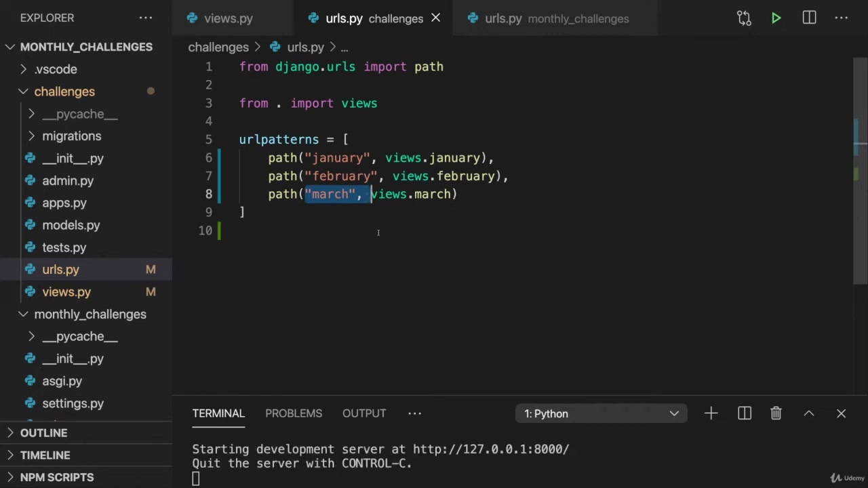
Task: Expand the OUTLINE section
Action: point(86,433)
